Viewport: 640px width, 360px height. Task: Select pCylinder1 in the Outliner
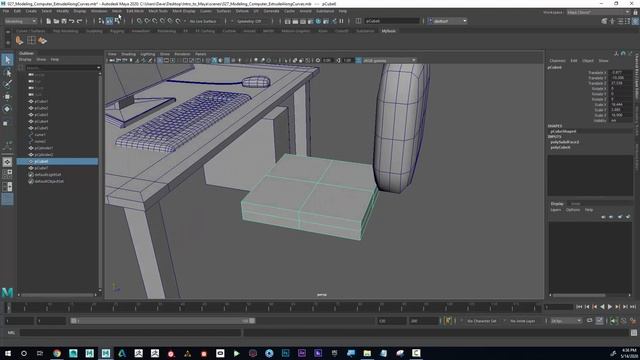44,148
